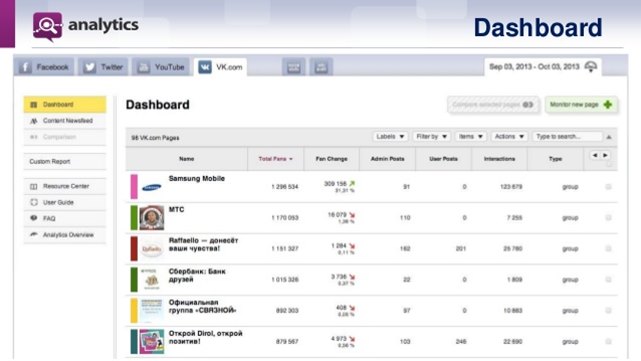This screenshot has width=641, height=361.
Task: Tick the MTC row checkbox
Action: point(608,218)
